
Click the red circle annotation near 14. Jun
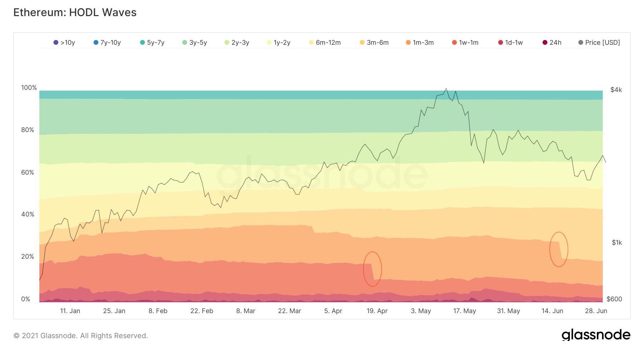click(558, 249)
